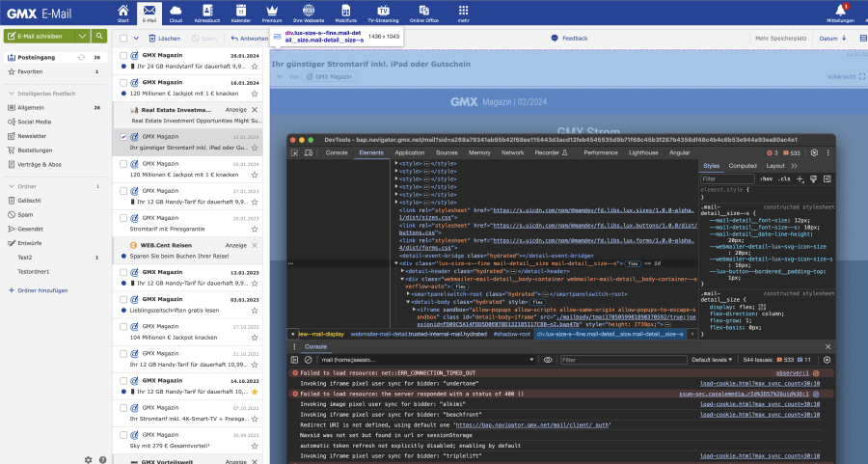Viewport: 868px width, 464px height.
Task: Click the console Filter input field
Action: coord(617,360)
